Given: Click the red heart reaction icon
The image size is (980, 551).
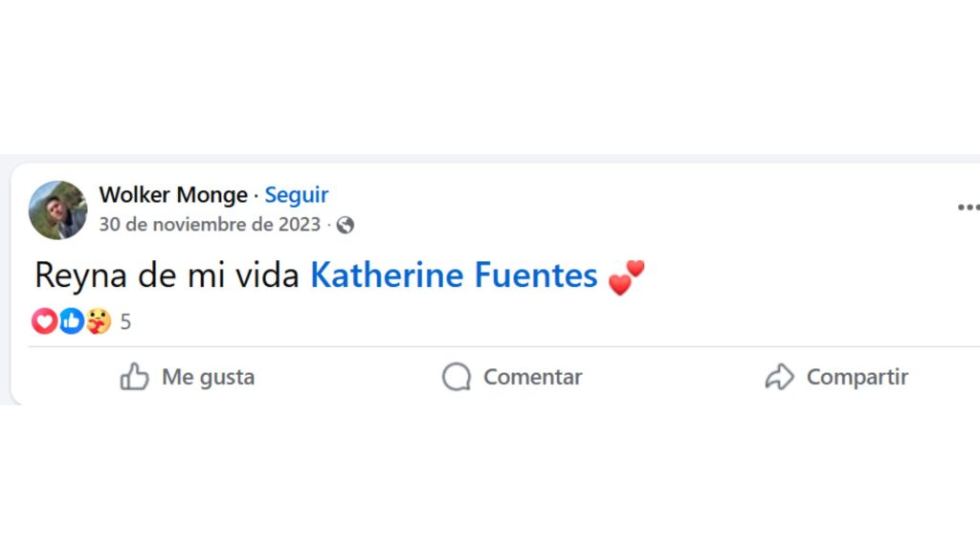Looking at the screenshot, I should coord(44,321).
